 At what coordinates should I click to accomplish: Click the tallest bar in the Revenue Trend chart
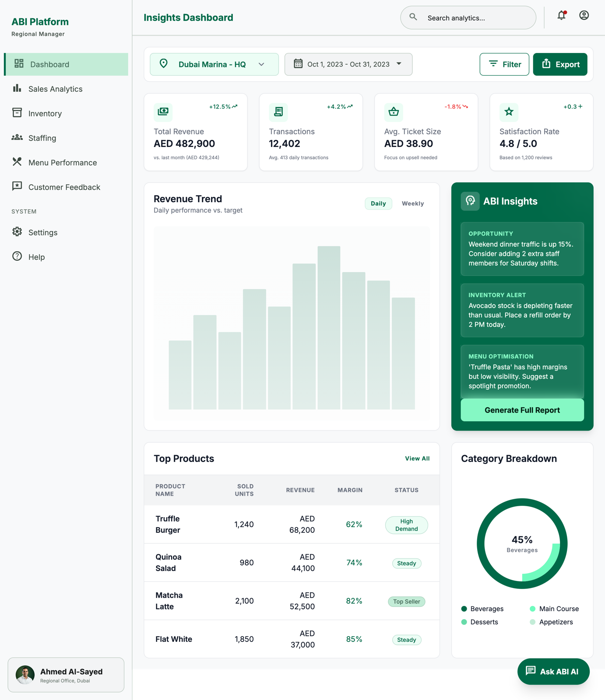coord(329,328)
